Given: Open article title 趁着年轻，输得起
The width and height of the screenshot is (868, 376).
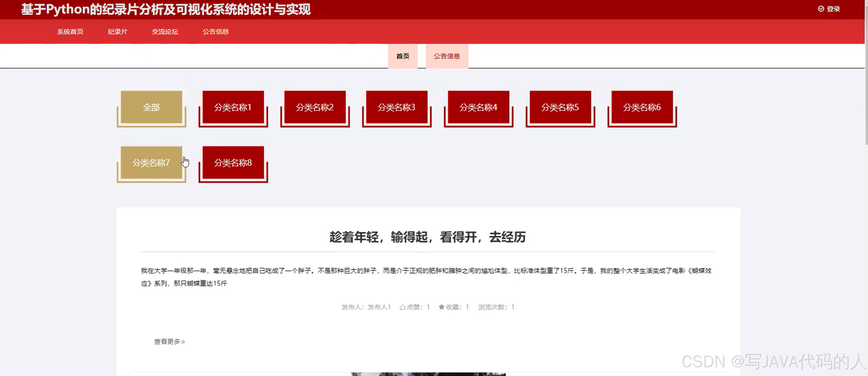Looking at the screenshot, I should (x=428, y=237).
